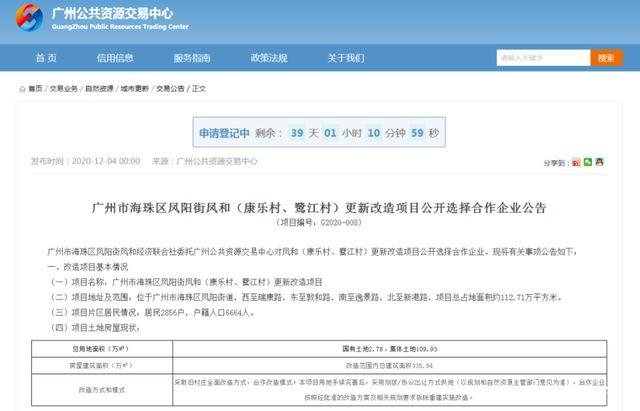Open the 首页 navigation tab
Screen dimensions: 640x411
click(47, 58)
